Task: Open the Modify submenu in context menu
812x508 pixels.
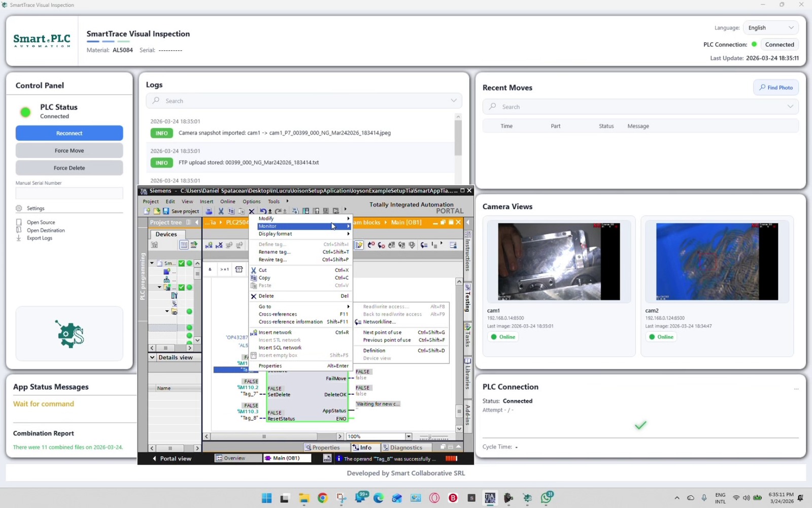Action: point(304,218)
